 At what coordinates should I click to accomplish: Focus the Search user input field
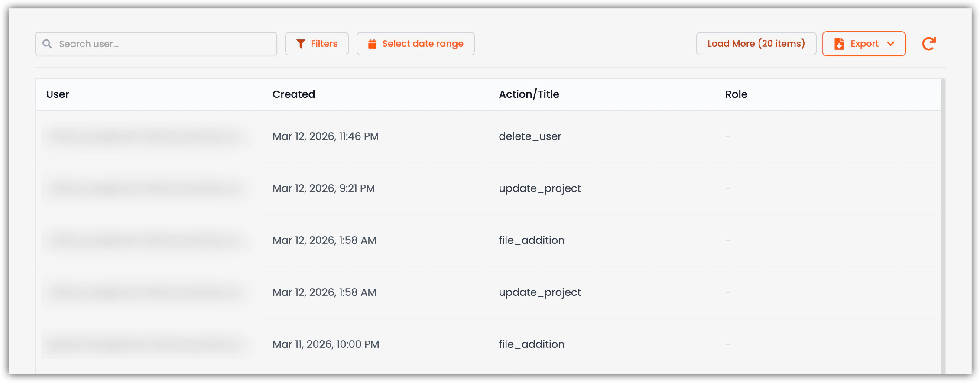(156, 44)
